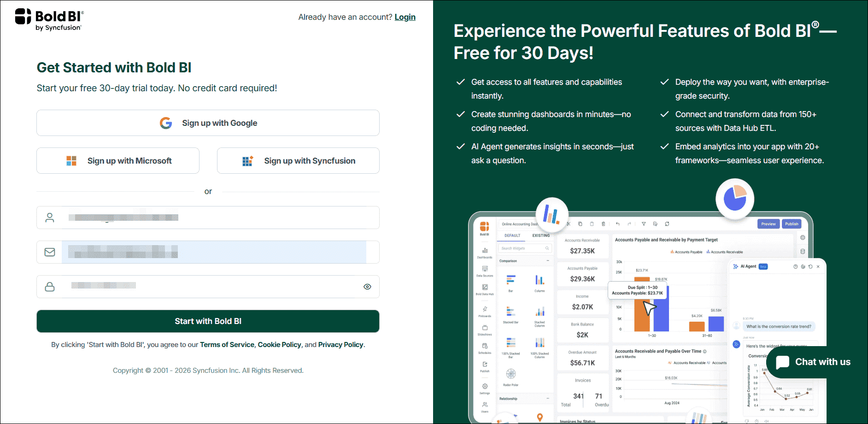
Task: Select the DEFAULT tab
Action: tap(512, 236)
